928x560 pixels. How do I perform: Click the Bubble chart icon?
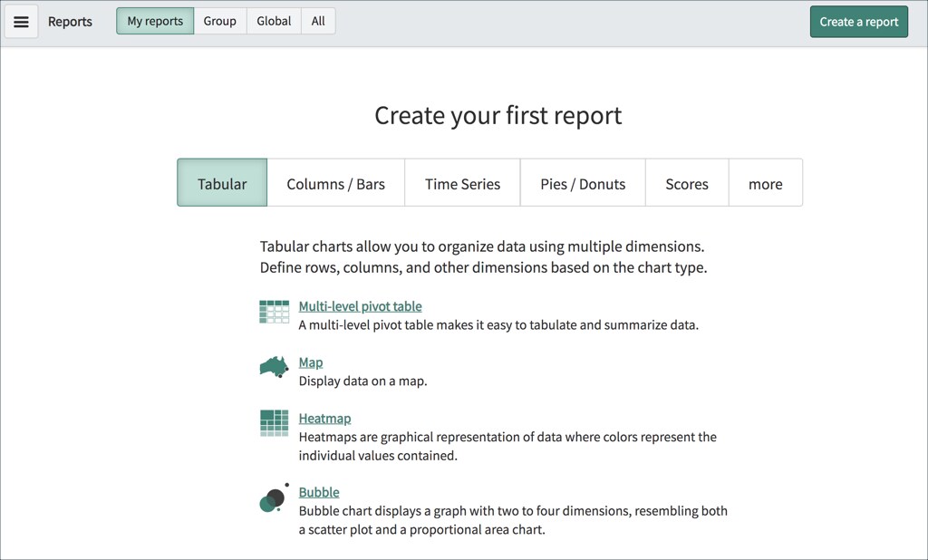click(x=272, y=499)
